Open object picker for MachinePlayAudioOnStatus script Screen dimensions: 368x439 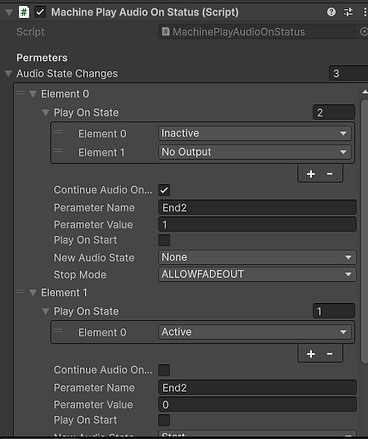(364, 32)
